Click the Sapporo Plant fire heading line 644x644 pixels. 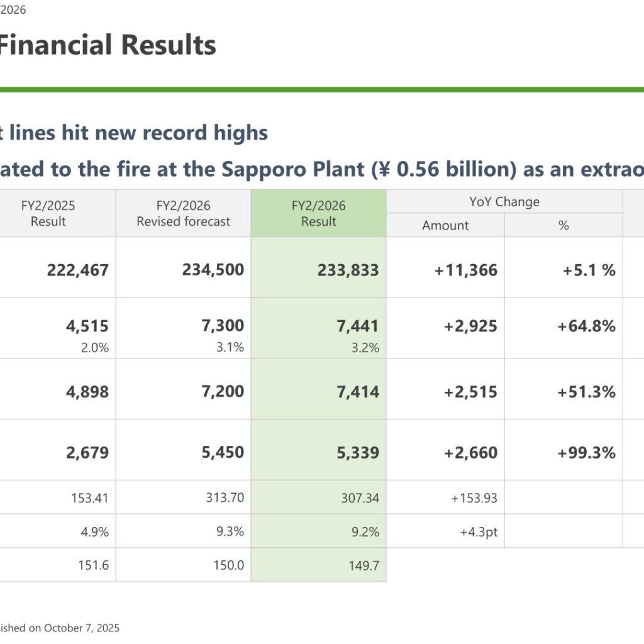(x=322, y=169)
